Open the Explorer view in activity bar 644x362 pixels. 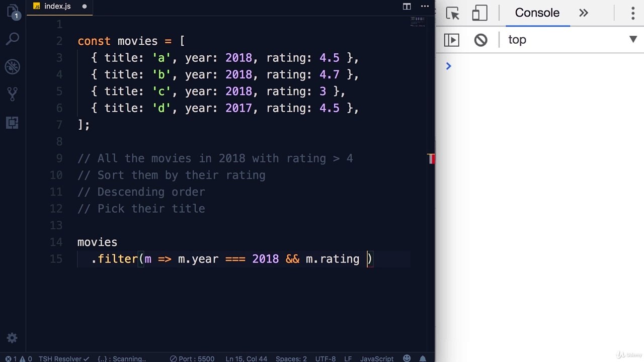pos(13,12)
